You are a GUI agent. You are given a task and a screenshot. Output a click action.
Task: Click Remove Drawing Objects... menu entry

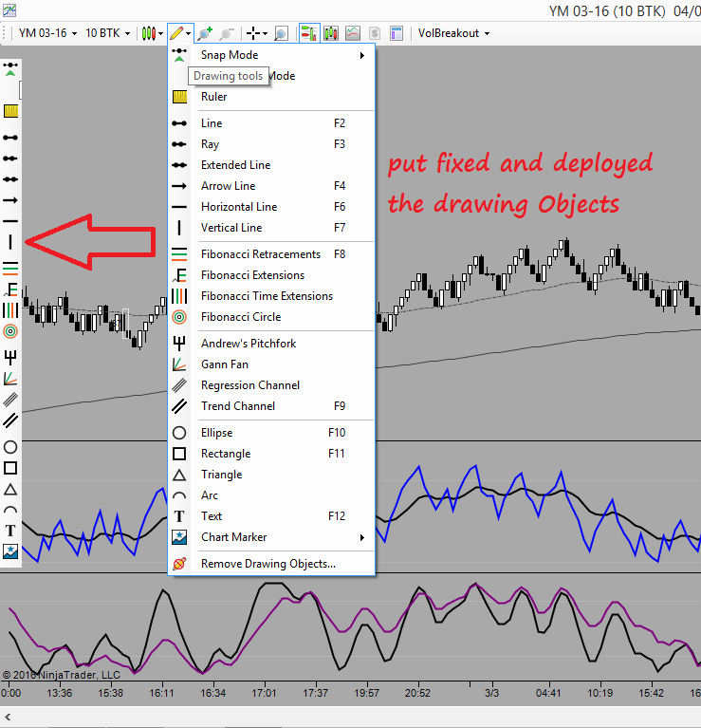(271, 564)
